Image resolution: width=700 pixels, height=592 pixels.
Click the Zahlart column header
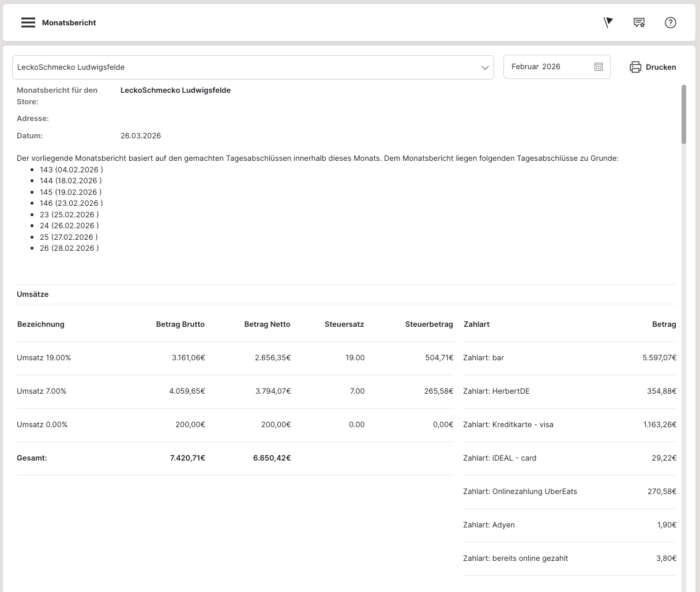(x=476, y=324)
